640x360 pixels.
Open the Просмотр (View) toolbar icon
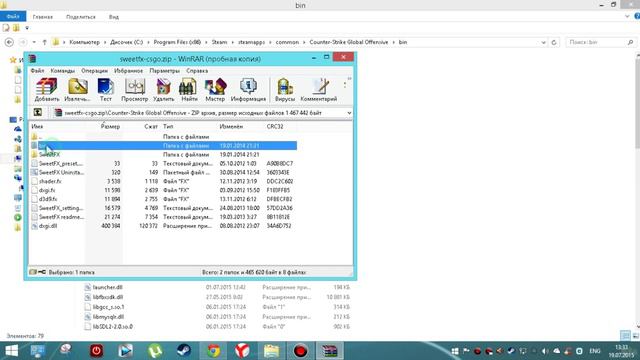[x=134, y=90]
